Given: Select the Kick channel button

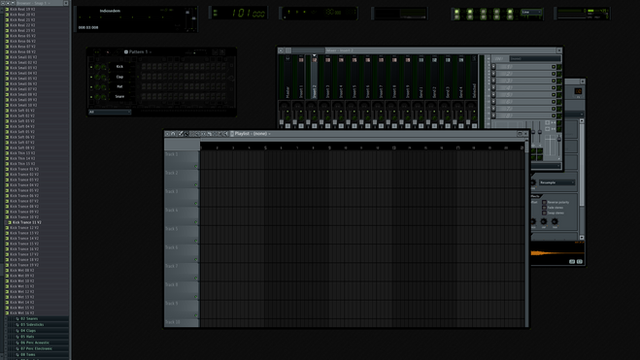Looking at the screenshot, I should tap(120, 67).
